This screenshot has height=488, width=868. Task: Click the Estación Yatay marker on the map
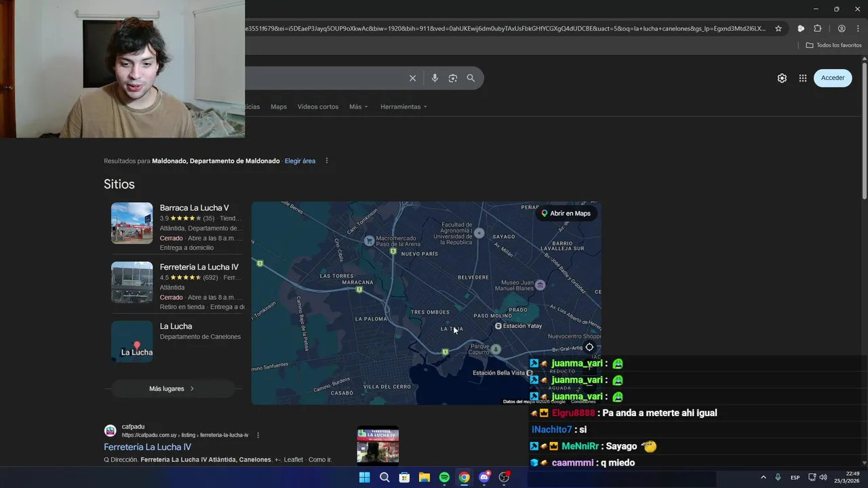(x=498, y=326)
